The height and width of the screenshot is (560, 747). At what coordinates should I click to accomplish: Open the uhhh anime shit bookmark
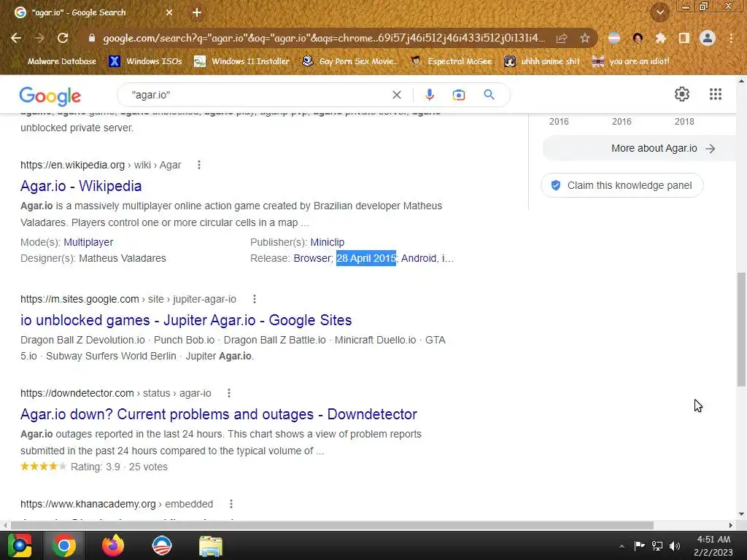(x=542, y=61)
